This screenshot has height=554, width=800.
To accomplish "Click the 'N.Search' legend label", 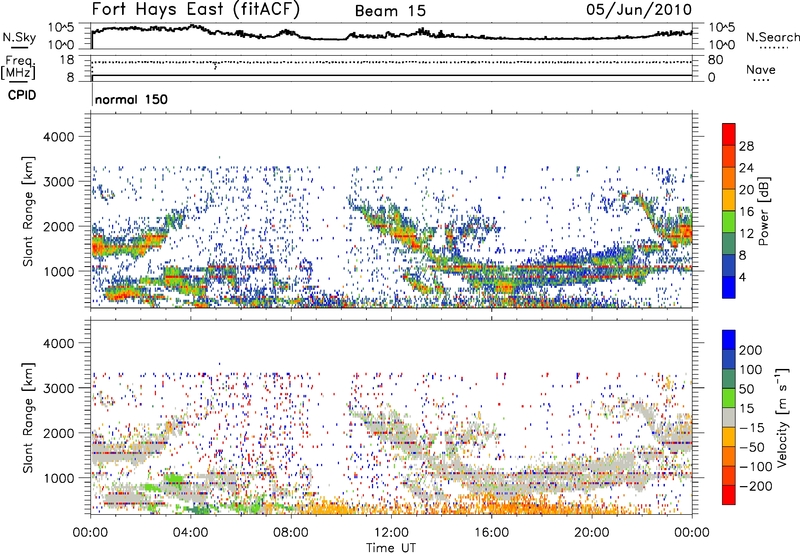I will [772, 37].
